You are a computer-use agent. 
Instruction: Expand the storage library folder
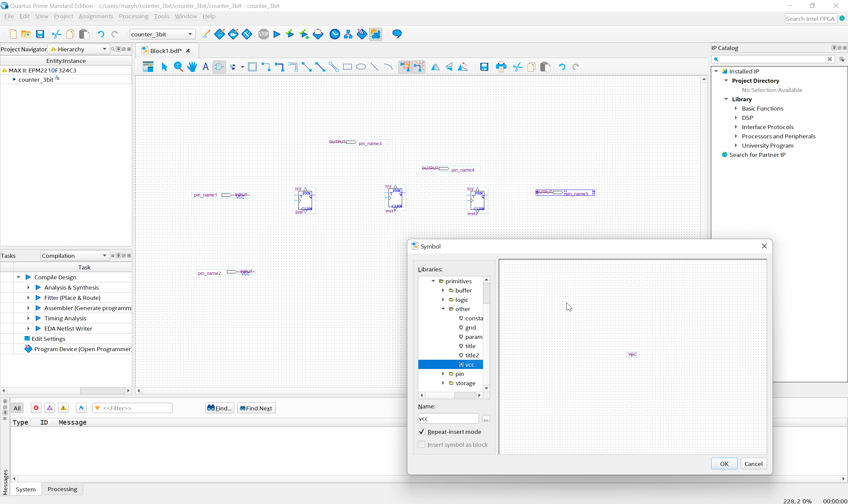click(x=443, y=383)
